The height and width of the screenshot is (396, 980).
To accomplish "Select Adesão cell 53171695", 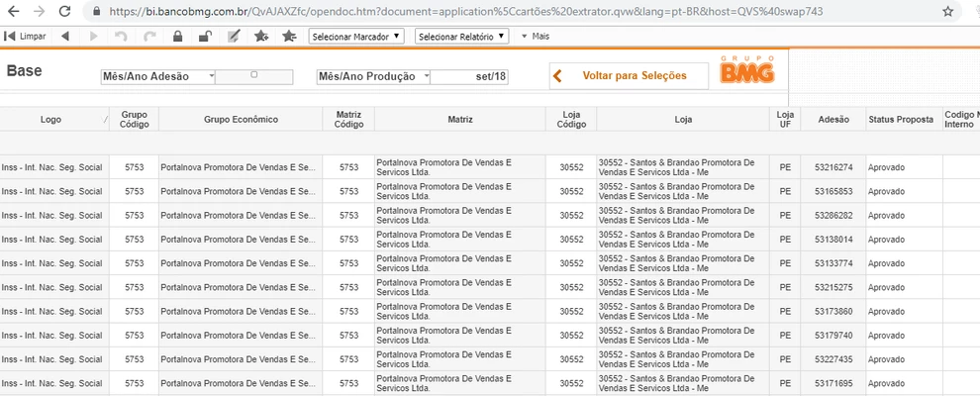I will (x=833, y=383).
